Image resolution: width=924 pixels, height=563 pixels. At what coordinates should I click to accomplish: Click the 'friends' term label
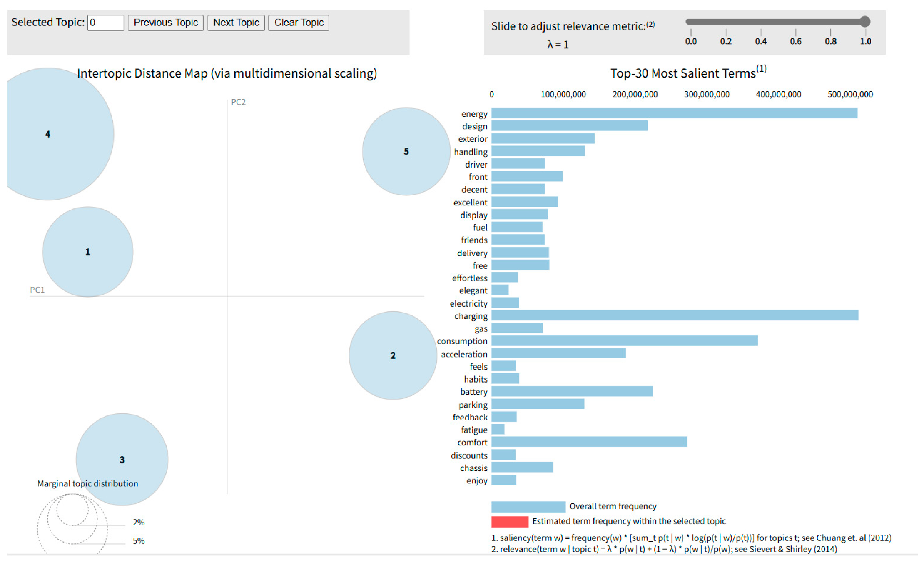[474, 240]
